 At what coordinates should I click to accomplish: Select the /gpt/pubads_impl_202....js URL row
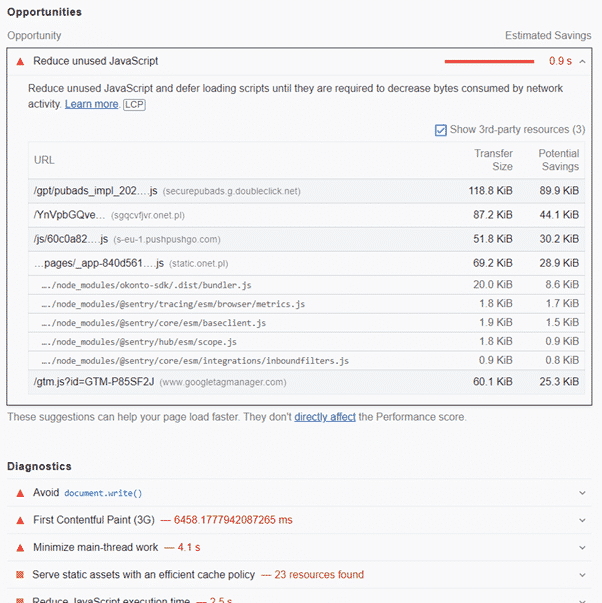(x=306, y=191)
